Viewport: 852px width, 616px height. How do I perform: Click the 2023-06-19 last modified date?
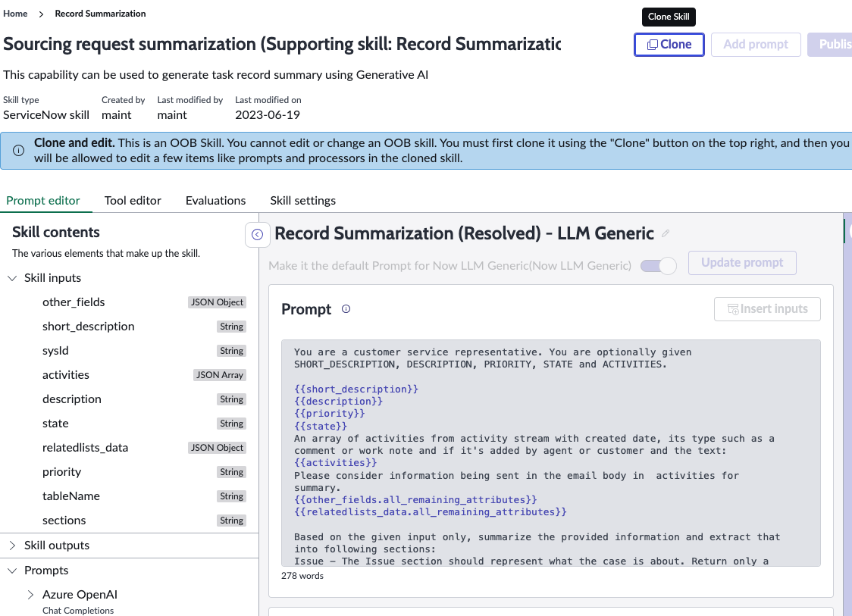click(268, 115)
